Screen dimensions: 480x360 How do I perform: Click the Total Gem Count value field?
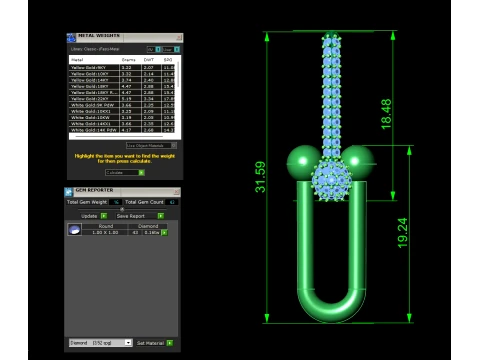coord(172,202)
